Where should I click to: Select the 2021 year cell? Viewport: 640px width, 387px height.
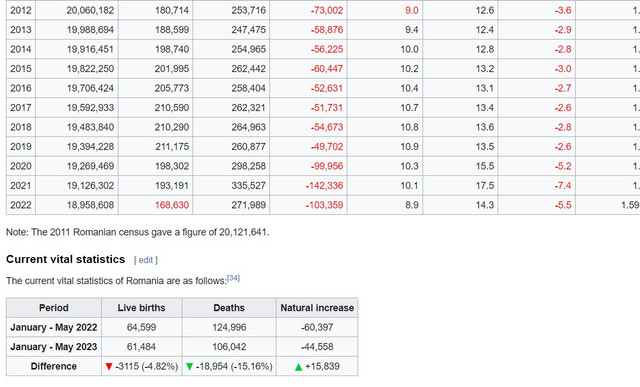coord(21,186)
